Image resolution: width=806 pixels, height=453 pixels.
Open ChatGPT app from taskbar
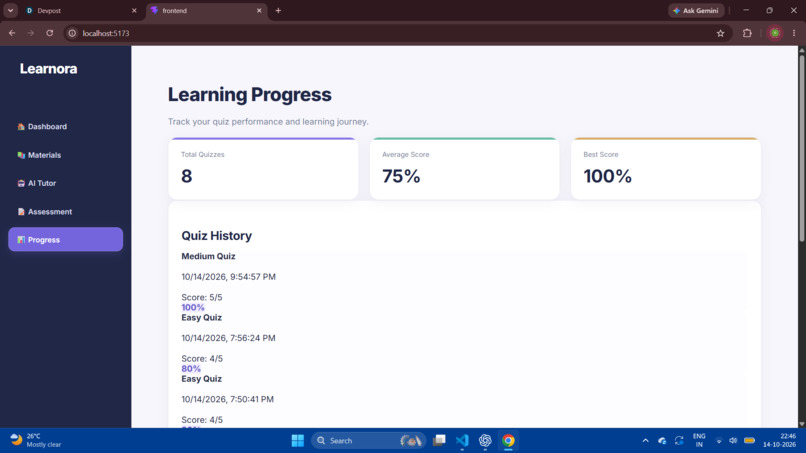point(485,441)
